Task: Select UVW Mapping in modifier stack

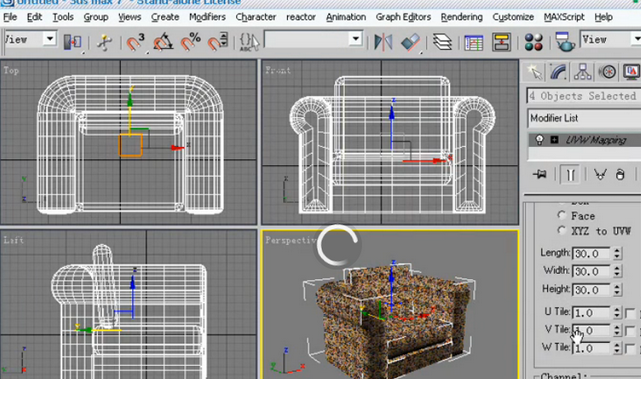Action: [596, 140]
